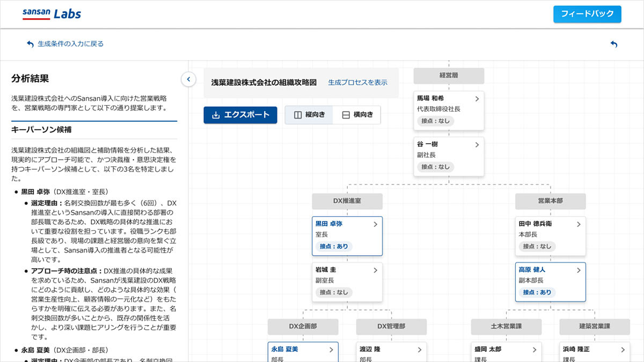Click the フィードバック button
This screenshot has width=644, height=362.
coord(587,14)
